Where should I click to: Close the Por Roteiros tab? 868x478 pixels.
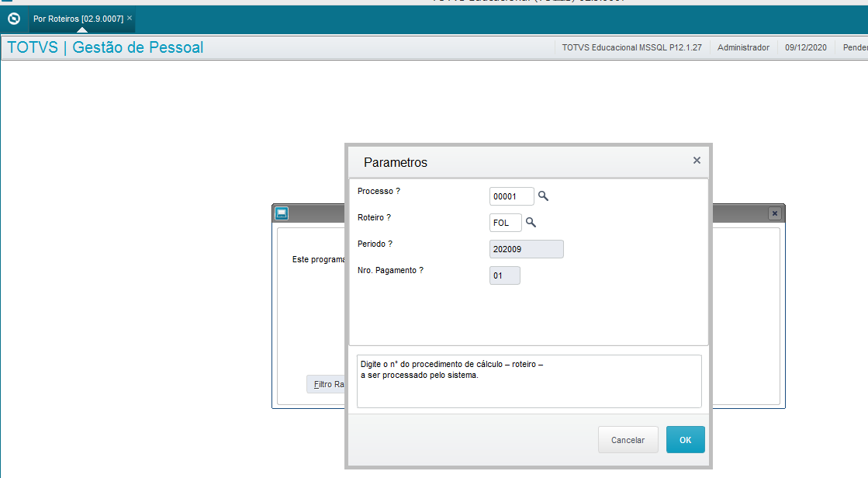(130, 19)
